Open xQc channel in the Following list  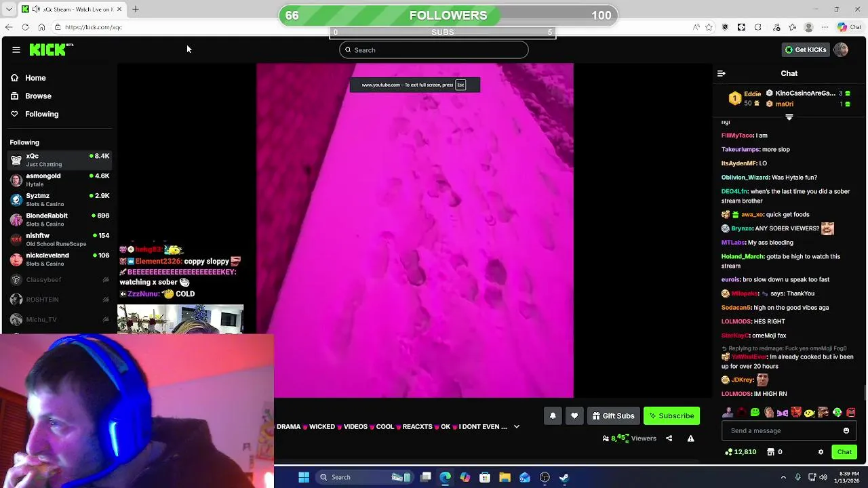(x=60, y=160)
